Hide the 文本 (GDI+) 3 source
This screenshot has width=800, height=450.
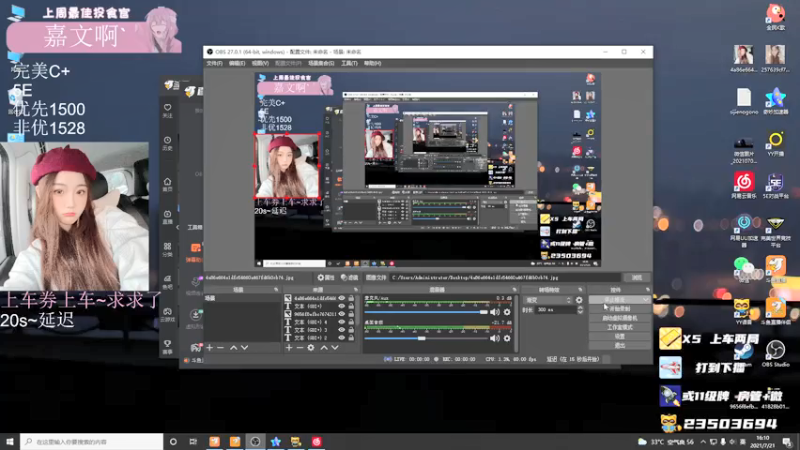tap(342, 330)
